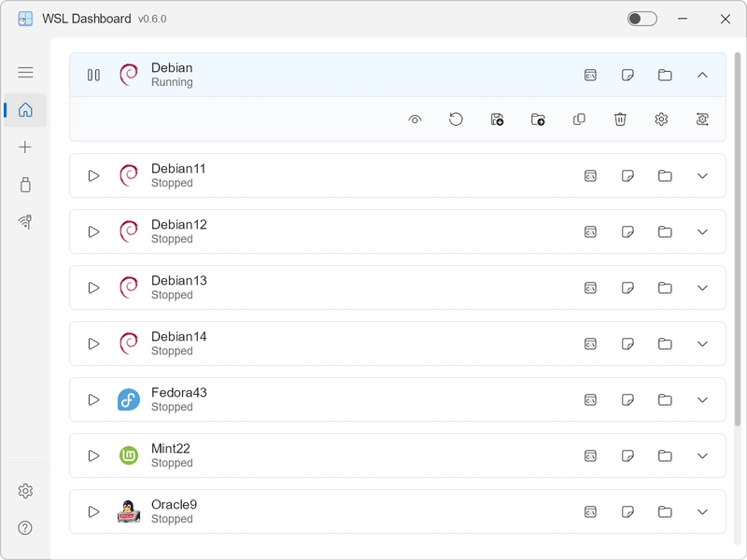Collapse the expanded Debian row
747x560 pixels.
[x=703, y=75]
